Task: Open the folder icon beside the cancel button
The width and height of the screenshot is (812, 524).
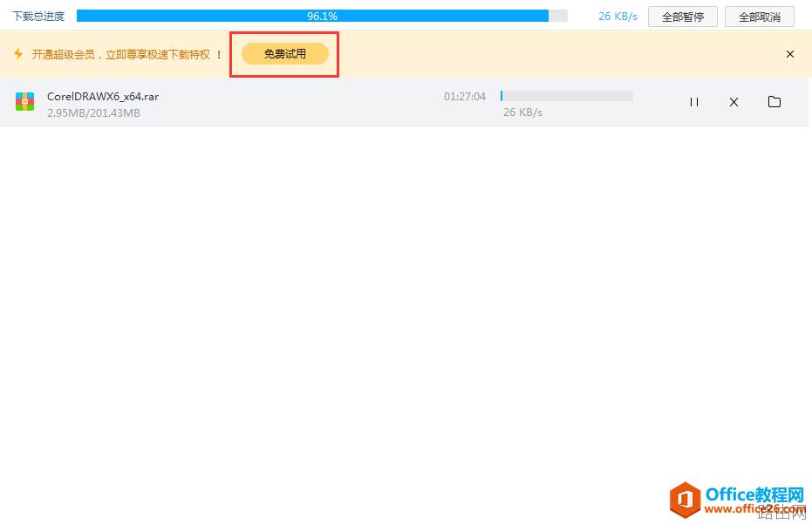Action: click(774, 102)
